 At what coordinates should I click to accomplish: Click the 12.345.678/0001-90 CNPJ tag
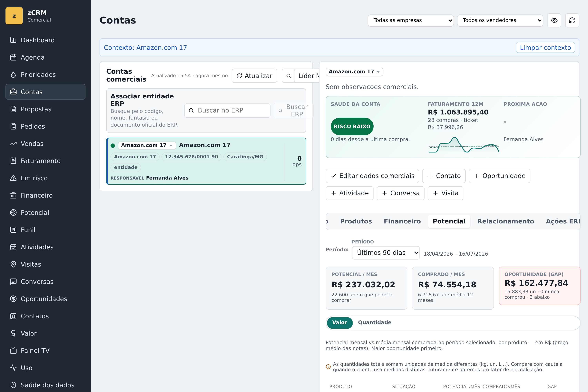click(191, 157)
